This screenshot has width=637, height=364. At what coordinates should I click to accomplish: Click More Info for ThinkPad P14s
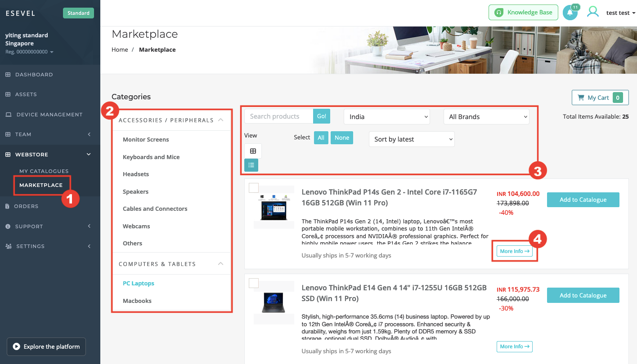515,251
